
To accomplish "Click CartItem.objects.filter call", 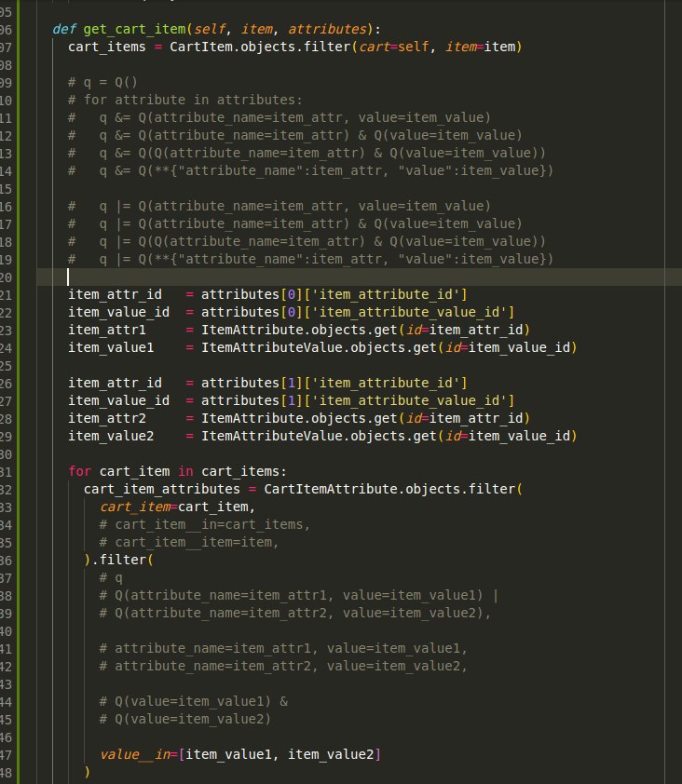I will tap(260, 47).
